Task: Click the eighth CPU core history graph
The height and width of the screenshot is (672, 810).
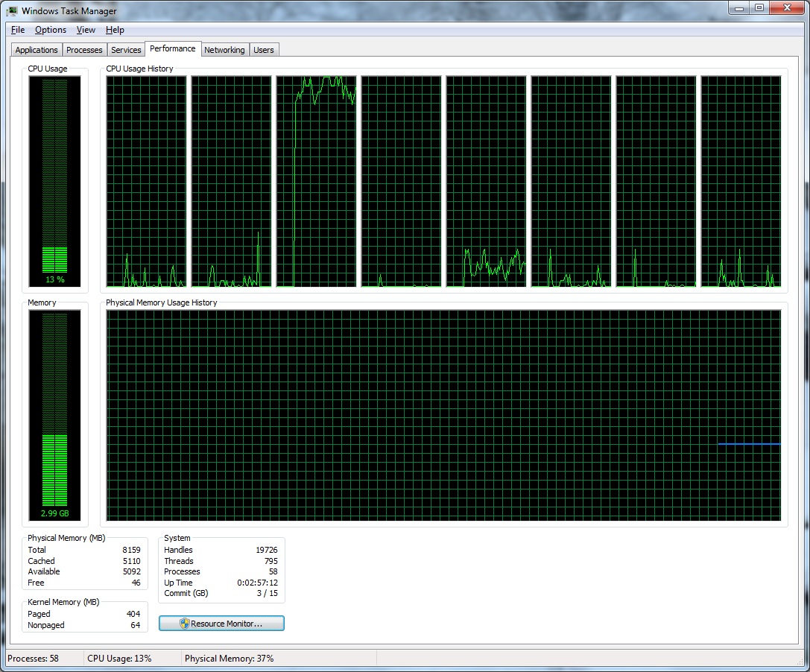Action: point(741,181)
